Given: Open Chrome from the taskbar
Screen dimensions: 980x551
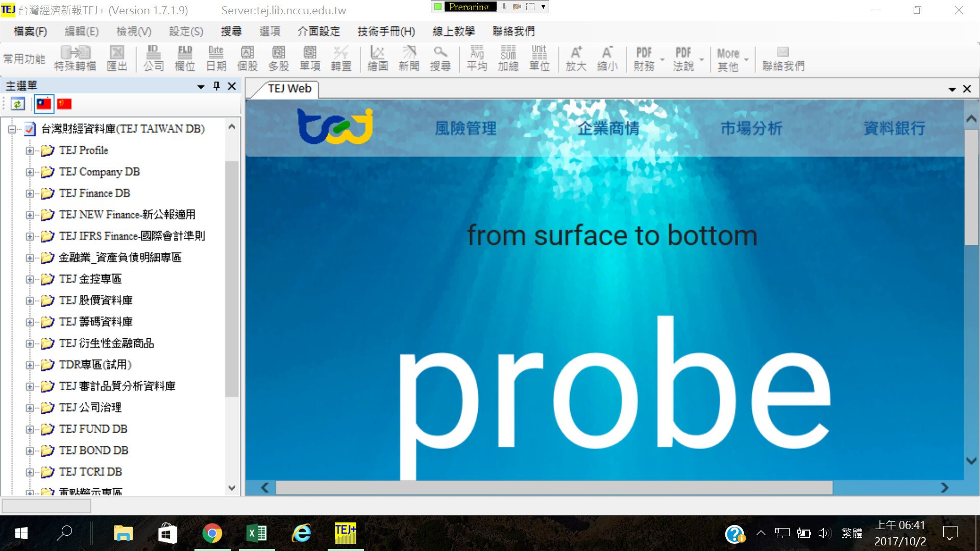Looking at the screenshot, I should [x=212, y=534].
